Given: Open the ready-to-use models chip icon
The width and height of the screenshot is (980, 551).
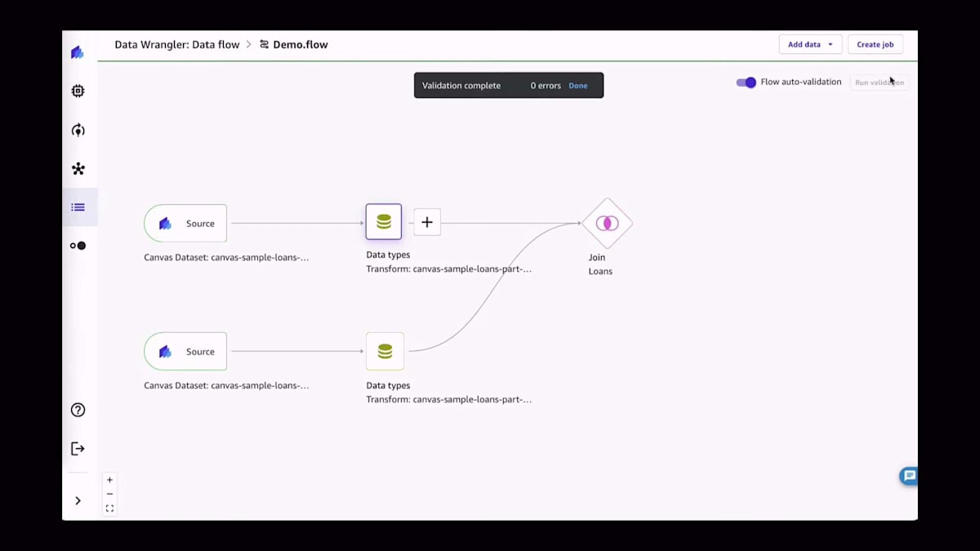Looking at the screenshot, I should [x=78, y=91].
